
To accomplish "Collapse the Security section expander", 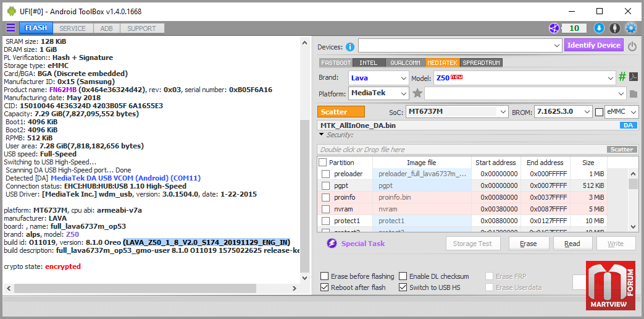I will [x=322, y=135].
